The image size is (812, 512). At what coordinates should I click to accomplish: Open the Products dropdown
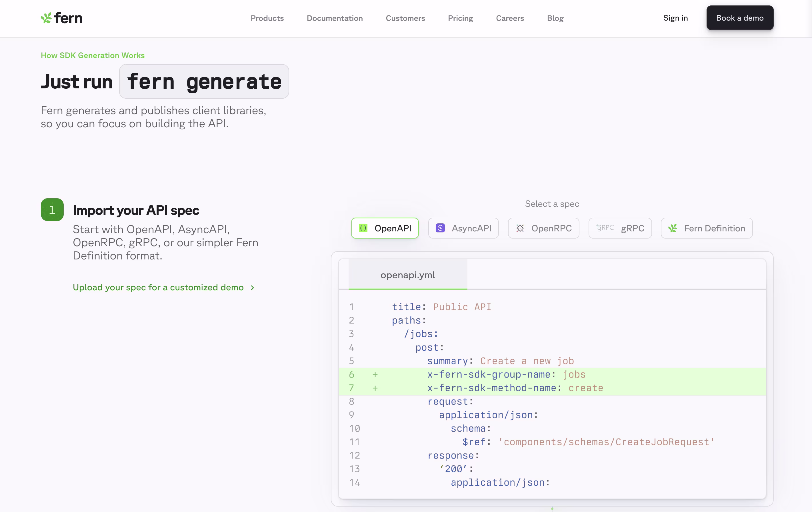pyautogui.click(x=267, y=18)
